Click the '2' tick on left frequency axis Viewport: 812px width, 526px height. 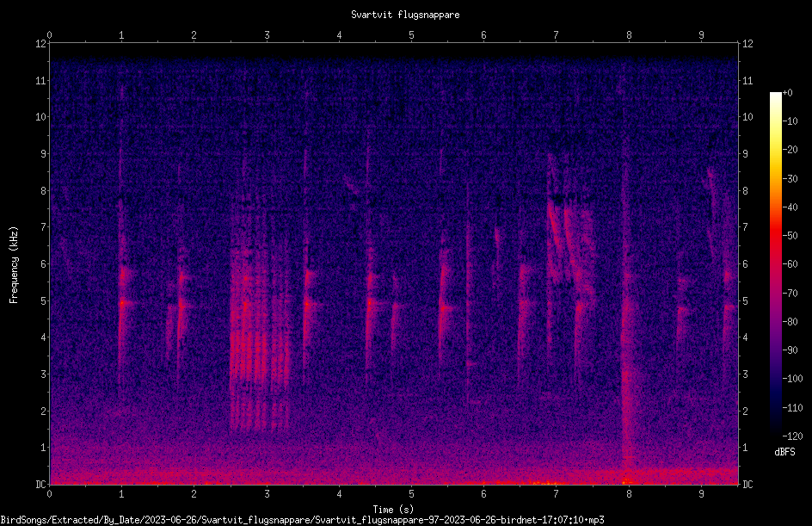tap(44, 411)
